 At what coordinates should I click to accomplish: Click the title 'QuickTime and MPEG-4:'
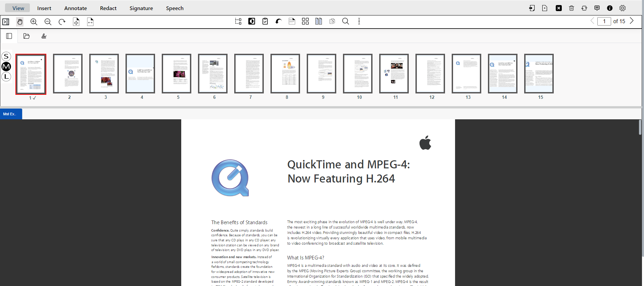click(349, 164)
